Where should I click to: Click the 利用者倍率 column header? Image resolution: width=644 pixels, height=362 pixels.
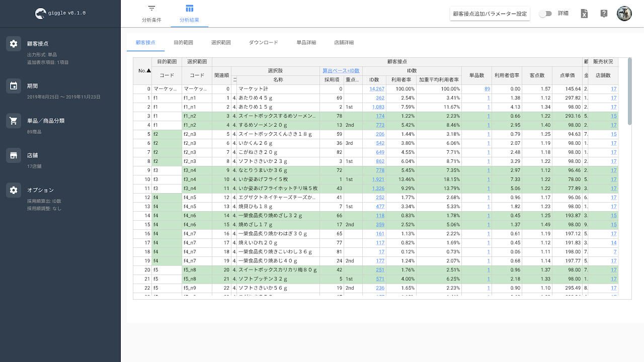507,75
